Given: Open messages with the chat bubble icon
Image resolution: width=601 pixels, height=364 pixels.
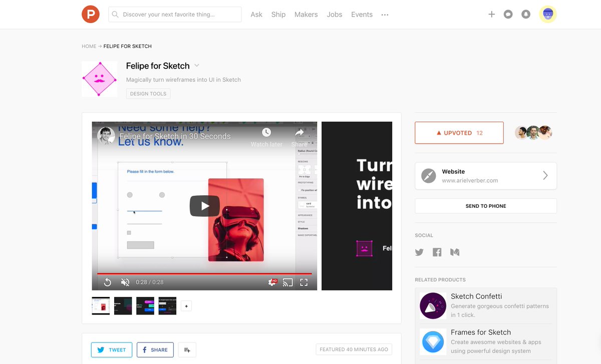Looking at the screenshot, I should pyautogui.click(x=508, y=14).
